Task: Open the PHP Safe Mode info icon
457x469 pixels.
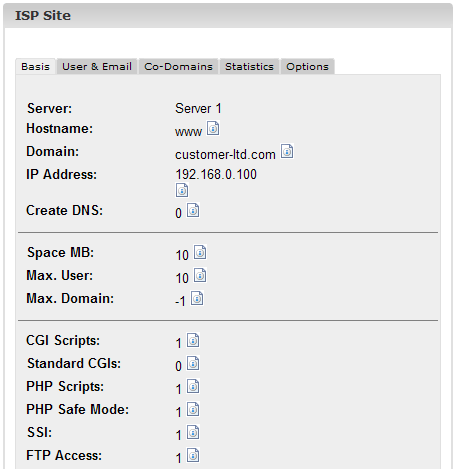Action: click(x=193, y=409)
